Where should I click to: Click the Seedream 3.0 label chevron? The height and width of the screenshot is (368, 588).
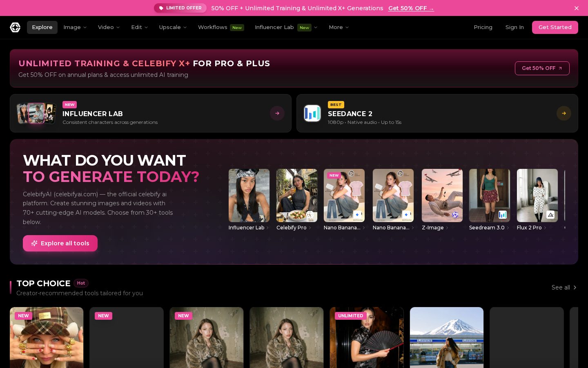point(508,228)
